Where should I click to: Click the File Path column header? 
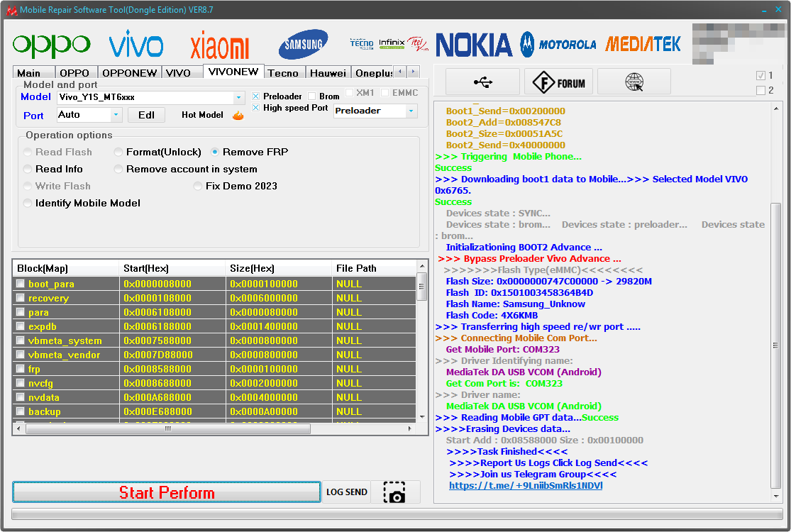tap(375, 268)
